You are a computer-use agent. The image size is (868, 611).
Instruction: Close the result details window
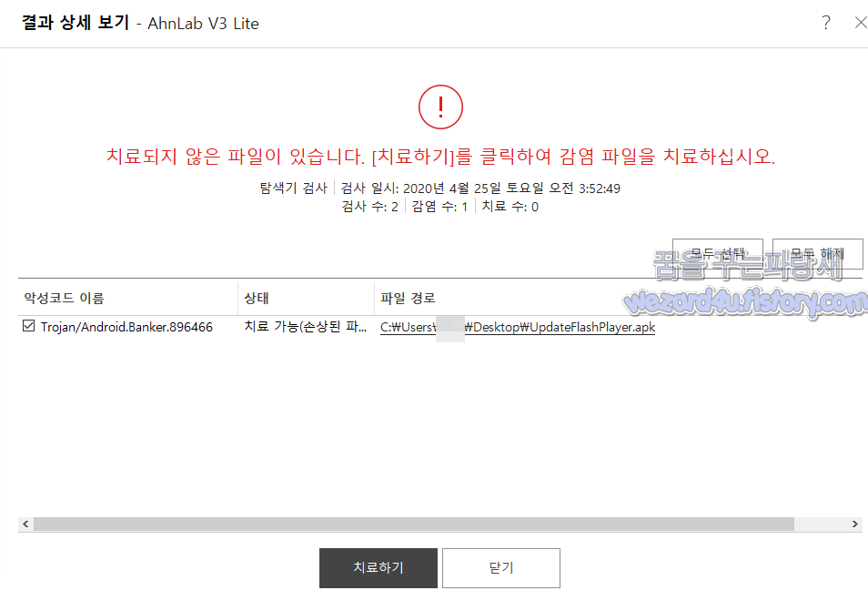tap(860, 23)
